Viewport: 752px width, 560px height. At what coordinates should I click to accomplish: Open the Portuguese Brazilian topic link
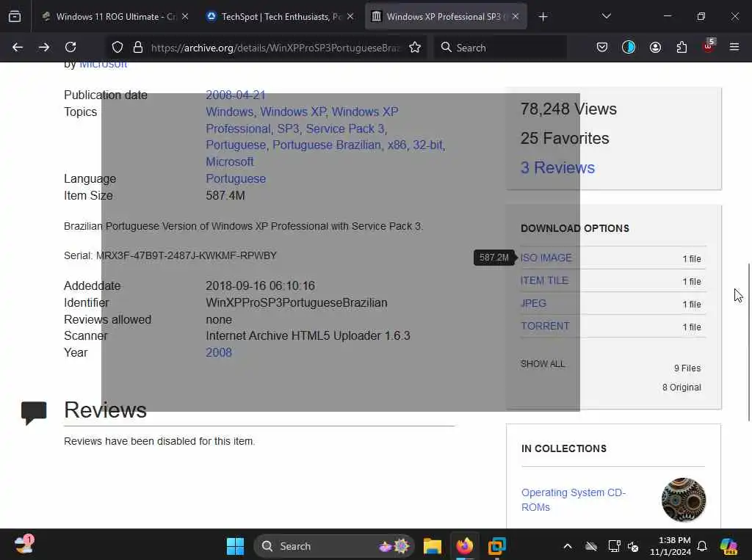327,145
